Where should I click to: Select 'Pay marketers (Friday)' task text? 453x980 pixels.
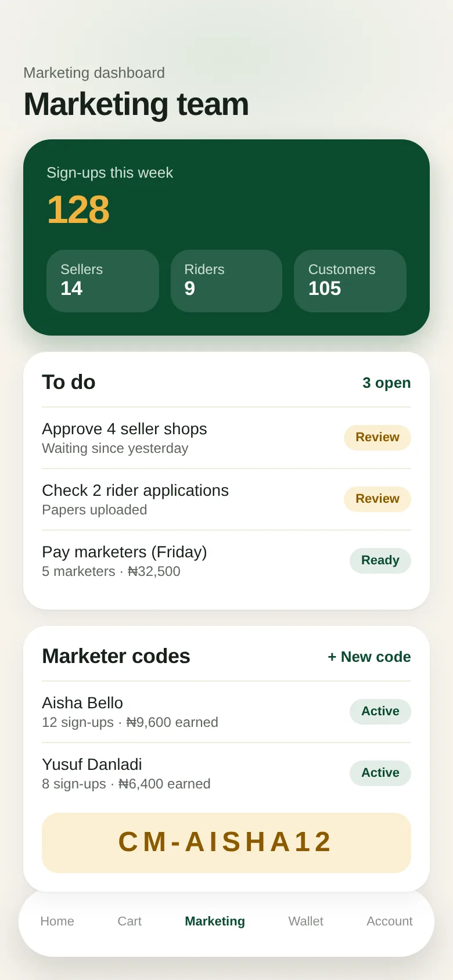(x=124, y=552)
